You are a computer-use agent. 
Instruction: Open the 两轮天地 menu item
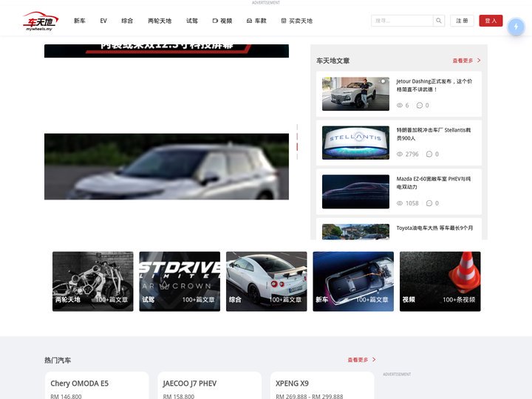click(160, 21)
